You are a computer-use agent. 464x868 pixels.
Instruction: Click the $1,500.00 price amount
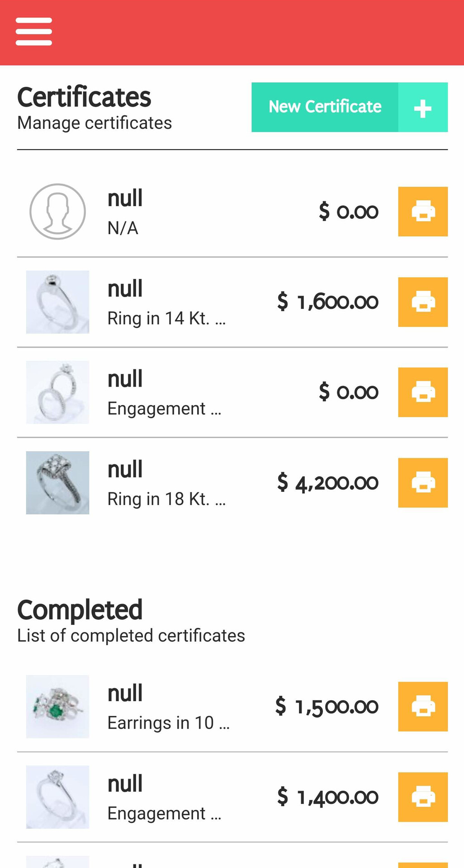coord(327,707)
